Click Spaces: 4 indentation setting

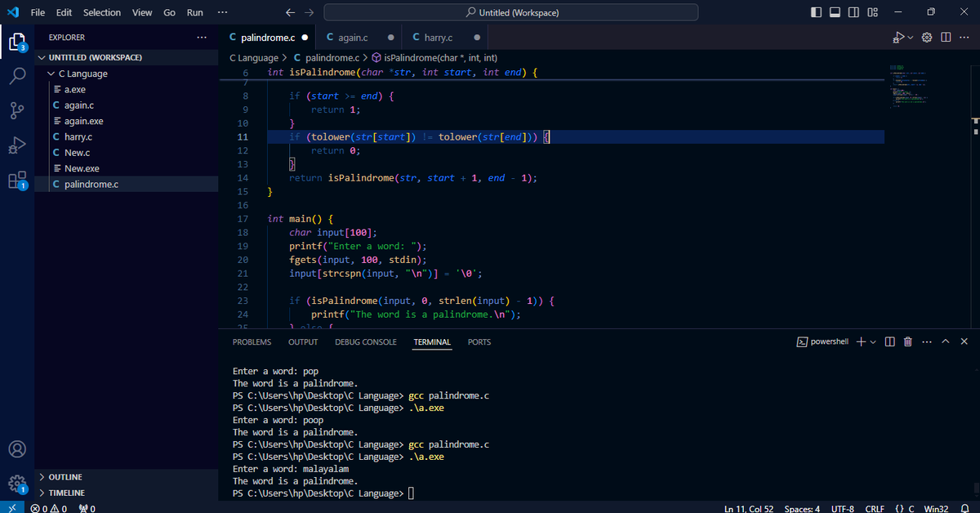802,508
